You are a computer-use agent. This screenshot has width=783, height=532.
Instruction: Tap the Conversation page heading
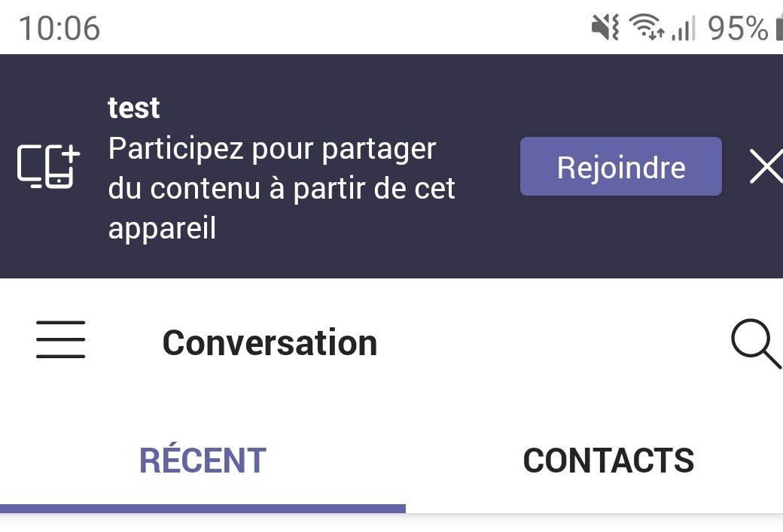[x=270, y=343]
